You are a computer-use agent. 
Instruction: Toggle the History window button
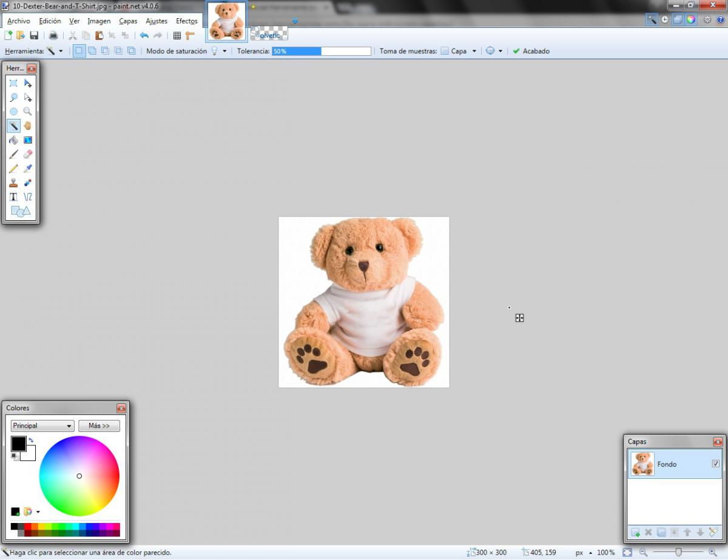coord(665,19)
